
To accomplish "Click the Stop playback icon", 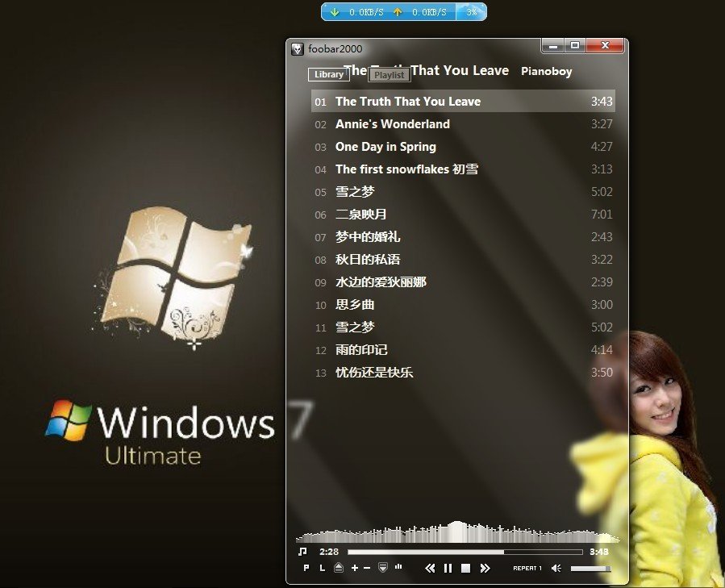I will point(465,569).
